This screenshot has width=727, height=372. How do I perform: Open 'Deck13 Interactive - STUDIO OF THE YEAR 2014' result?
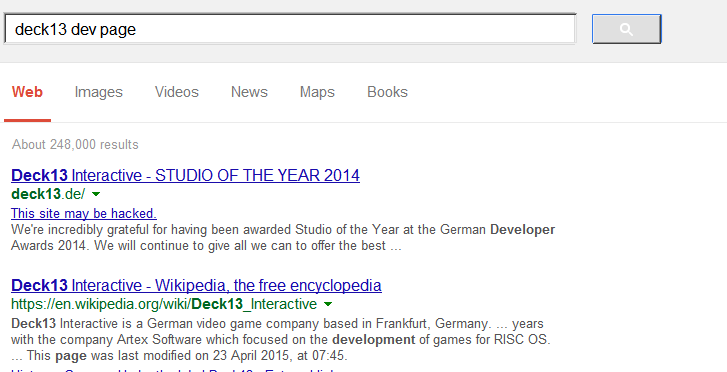[x=185, y=175]
